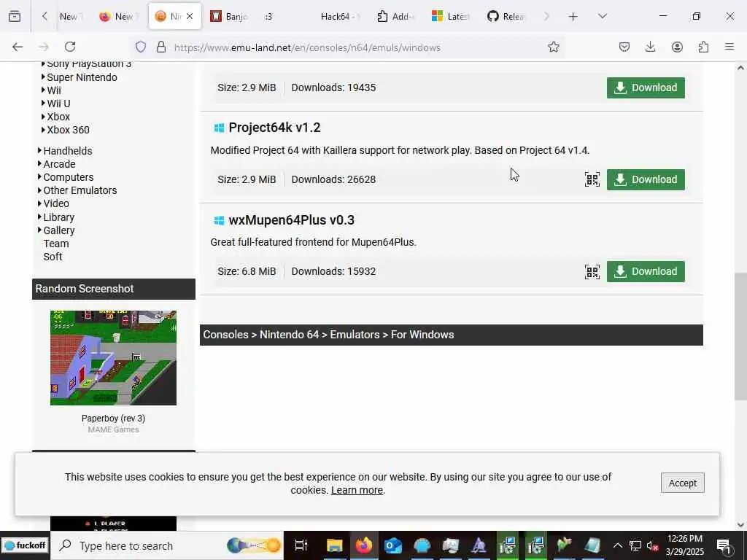Open the Firefox account icon
This screenshot has width=747, height=560.
tap(677, 47)
